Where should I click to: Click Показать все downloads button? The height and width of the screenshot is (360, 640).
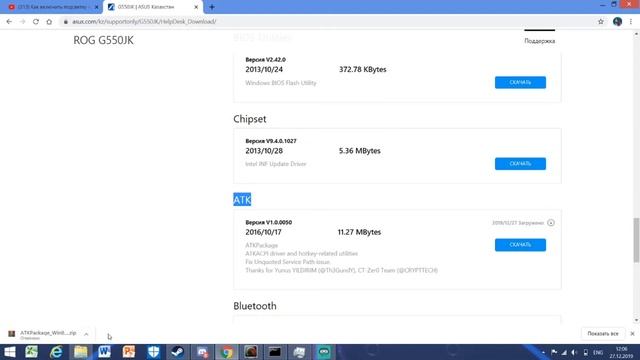point(603,333)
